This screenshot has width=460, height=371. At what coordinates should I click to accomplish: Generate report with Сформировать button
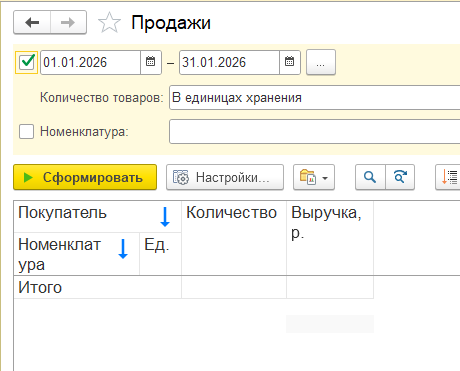(85, 177)
